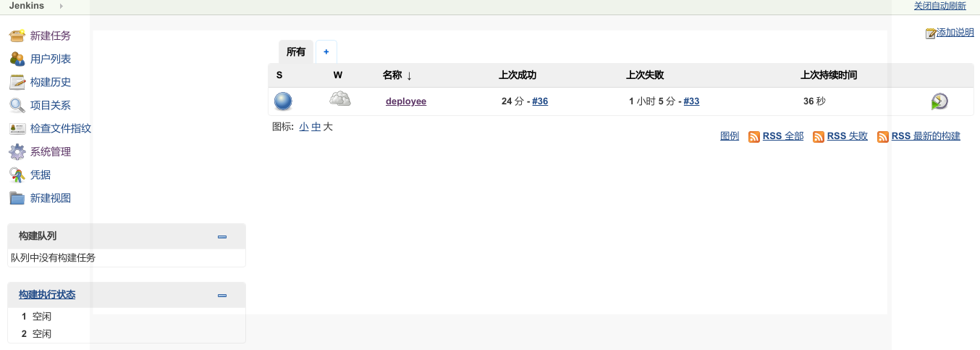980x350 pixels.
Task: Click the 项目关系 magnifier icon
Action: point(17,105)
